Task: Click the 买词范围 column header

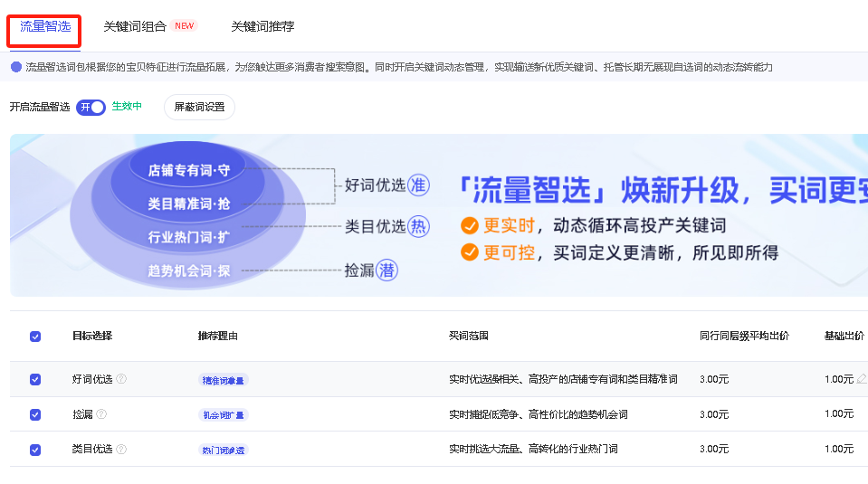Action: coord(468,336)
